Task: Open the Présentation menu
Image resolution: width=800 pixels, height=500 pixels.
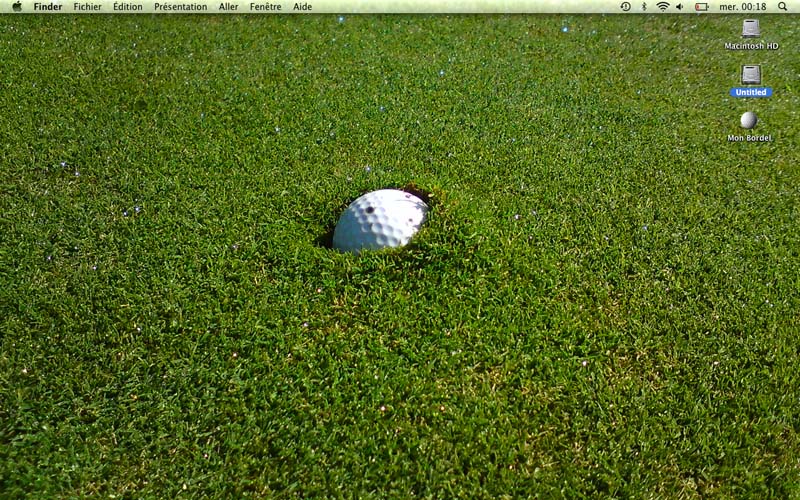Action: (181, 7)
